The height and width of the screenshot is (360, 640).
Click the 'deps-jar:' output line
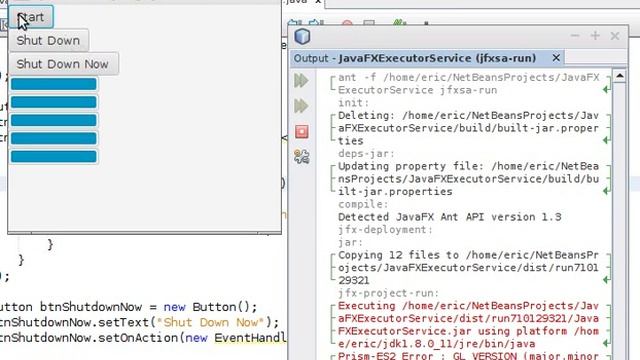point(366,153)
